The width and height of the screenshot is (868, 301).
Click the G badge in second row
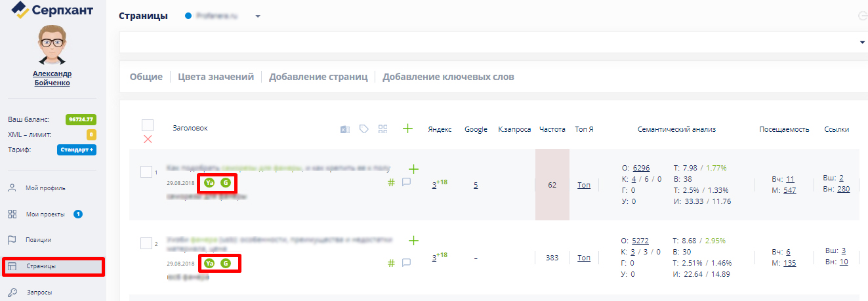point(226,263)
